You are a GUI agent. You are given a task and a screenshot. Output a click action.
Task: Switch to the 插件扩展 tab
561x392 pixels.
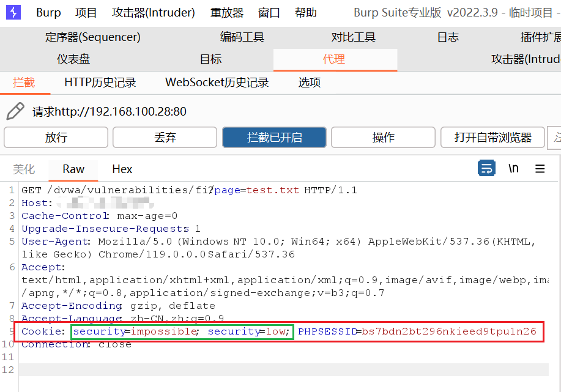pos(541,37)
